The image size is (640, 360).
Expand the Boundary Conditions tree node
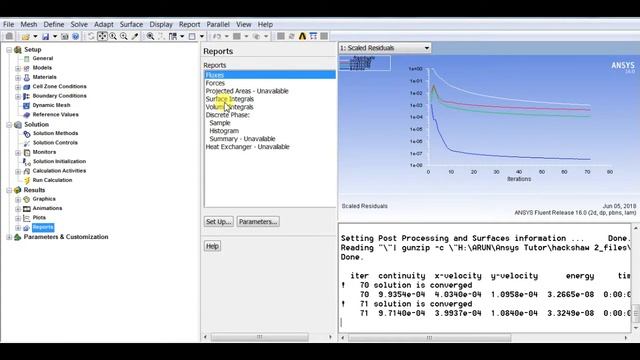(x=18, y=96)
